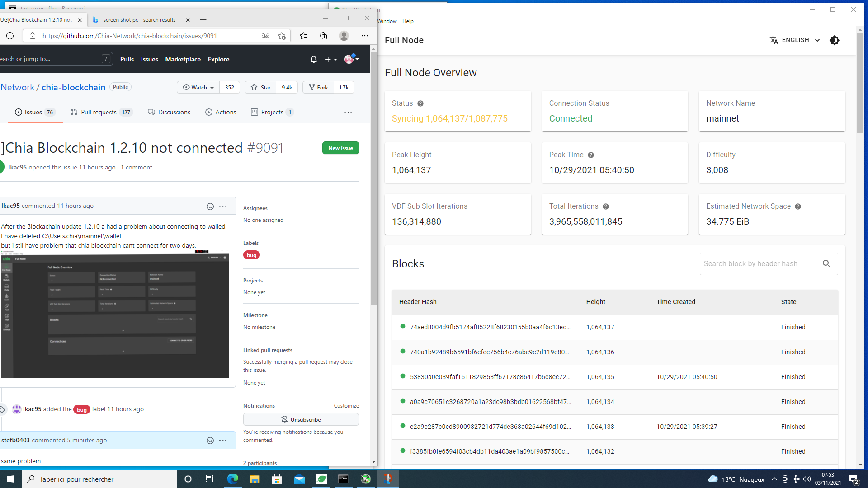Click the read aloud/translate icon in address bar
The width and height of the screenshot is (868, 488).
click(265, 36)
